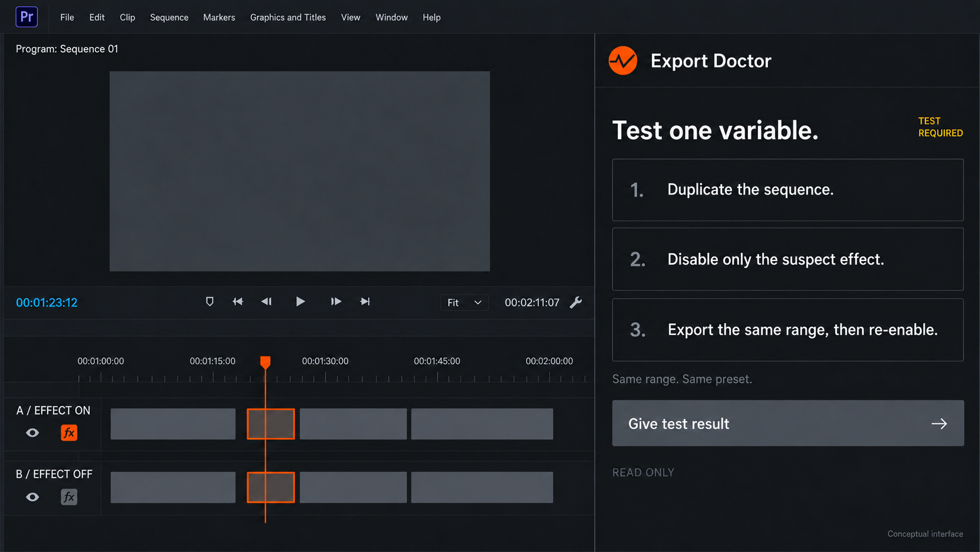Screen dimensions: 980x552
Task: Hide track B / EFFECT OFF with eye icon
Action: pos(32,497)
